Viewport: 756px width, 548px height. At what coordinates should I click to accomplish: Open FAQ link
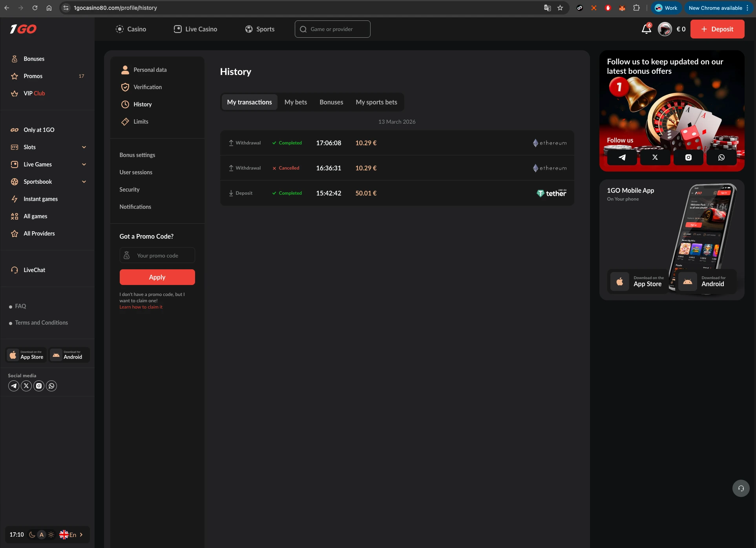point(20,306)
